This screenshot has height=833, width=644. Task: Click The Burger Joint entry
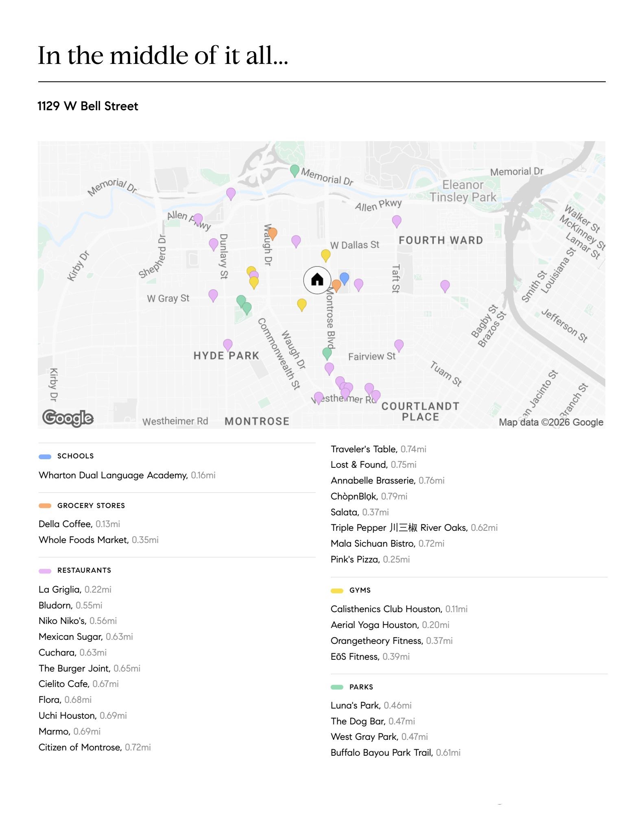[90, 668]
